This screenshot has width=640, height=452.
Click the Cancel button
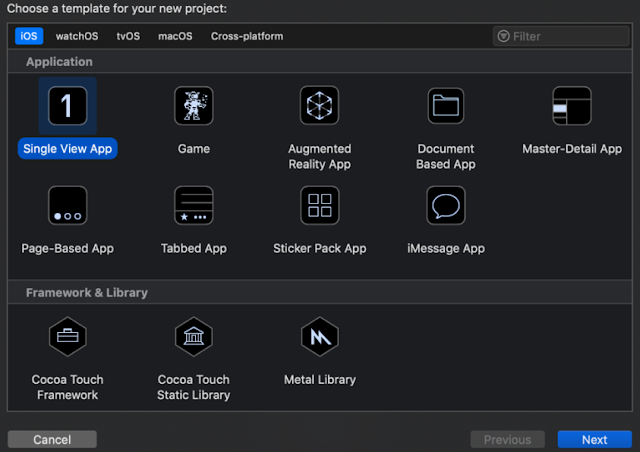tap(52, 439)
